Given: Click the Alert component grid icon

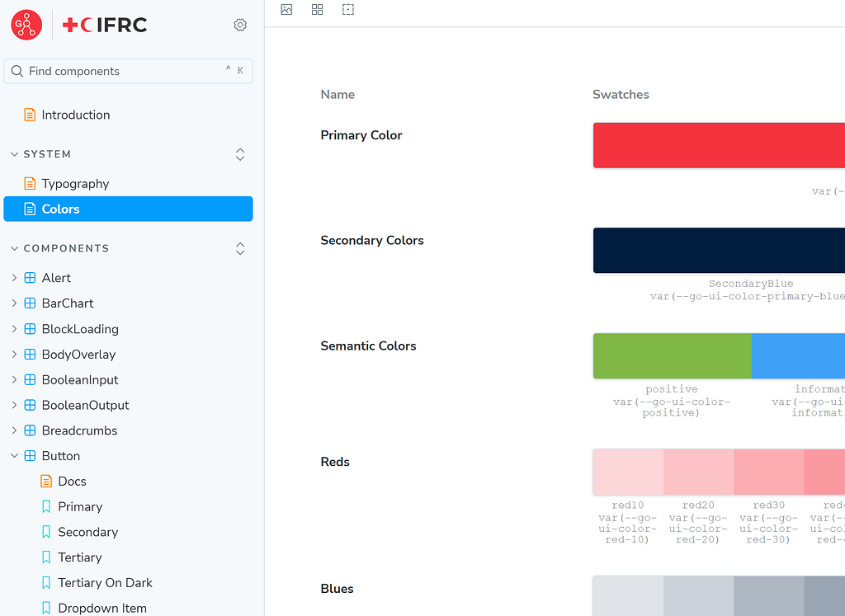Looking at the screenshot, I should 31,278.
